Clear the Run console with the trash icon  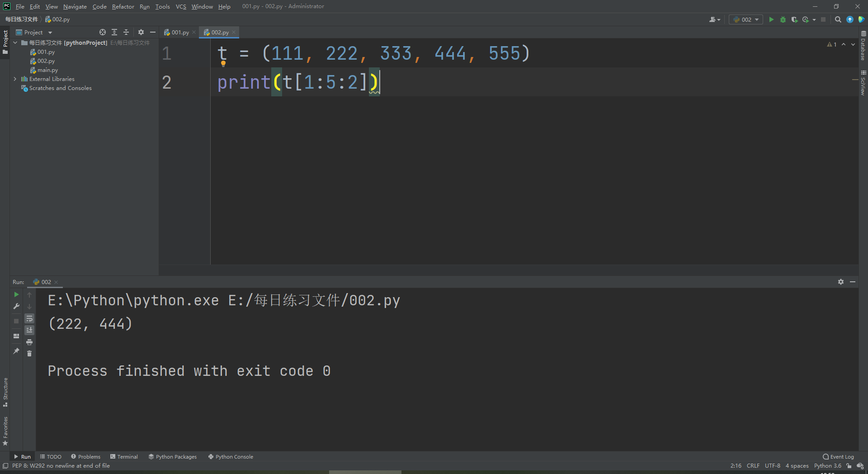click(29, 353)
